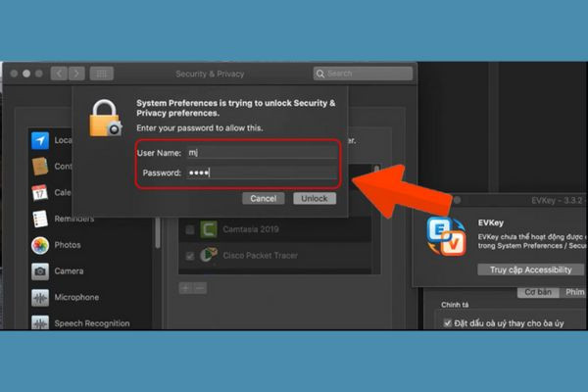
Task: Select the Calendars icon in sidebar
Action: 40,192
